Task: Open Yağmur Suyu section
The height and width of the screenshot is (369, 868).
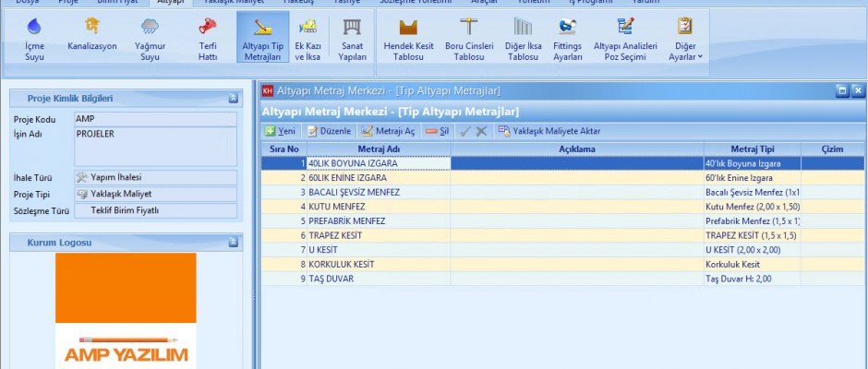Action: tap(148, 40)
